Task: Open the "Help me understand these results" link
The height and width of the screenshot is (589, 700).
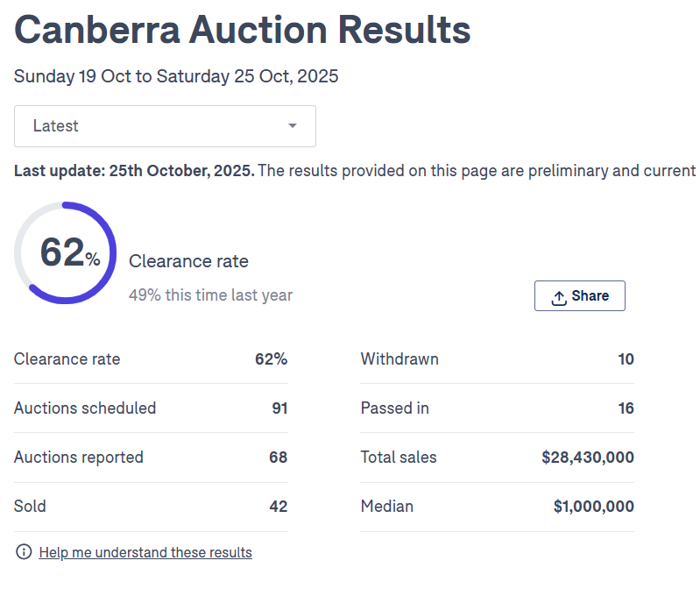Action: pos(145,552)
